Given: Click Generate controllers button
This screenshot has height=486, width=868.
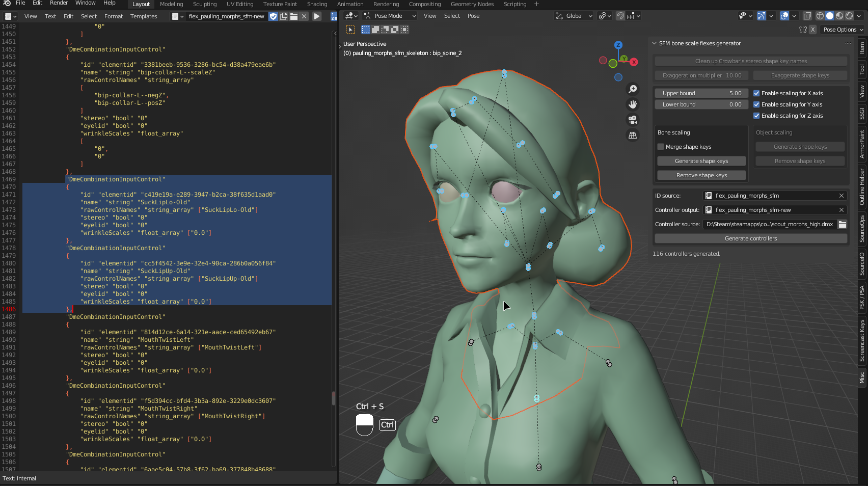Looking at the screenshot, I should click(751, 238).
